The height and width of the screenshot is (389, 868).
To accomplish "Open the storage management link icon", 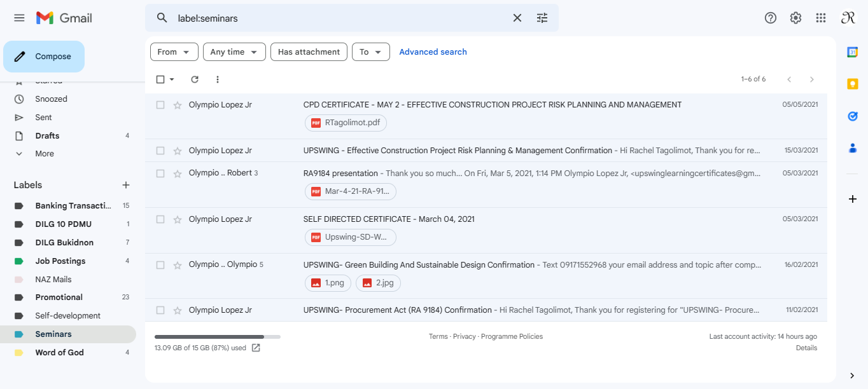I will [x=256, y=348].
